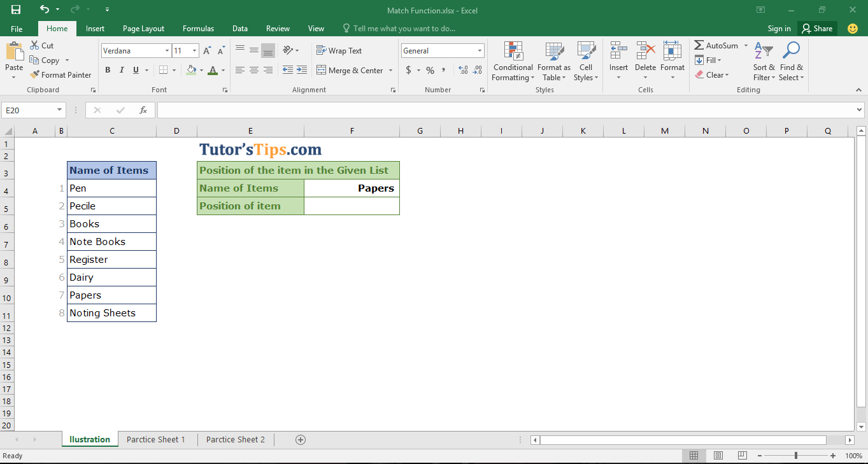This screenshot has width=868, height=464.
Task: Apply Accounting number format dollar icon
Action: tap(408, 70)
